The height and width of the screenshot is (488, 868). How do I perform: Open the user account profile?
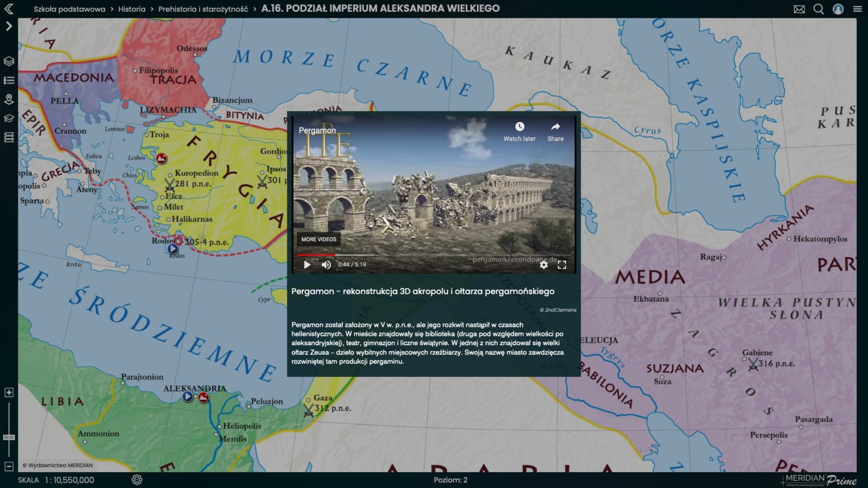838,9
